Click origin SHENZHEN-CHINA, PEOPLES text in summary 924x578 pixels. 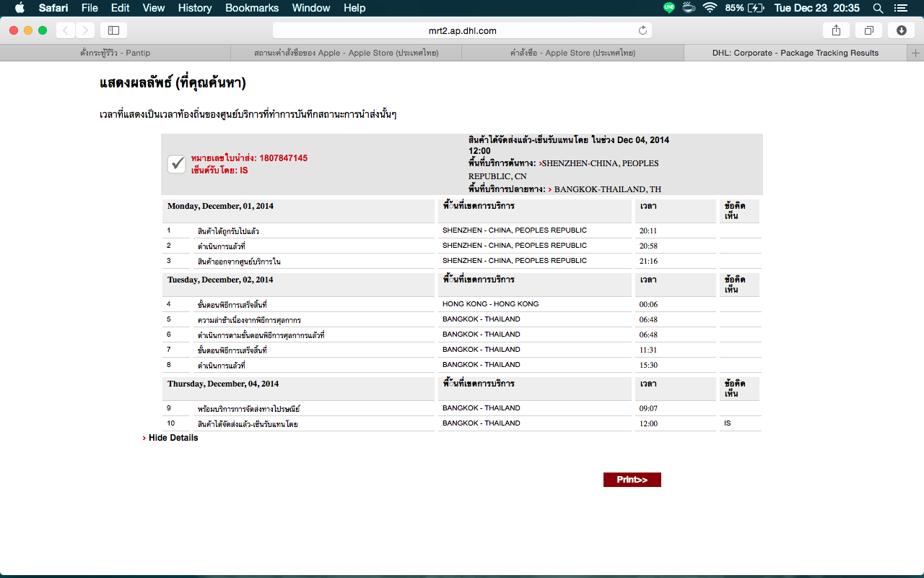coord(601,163)
